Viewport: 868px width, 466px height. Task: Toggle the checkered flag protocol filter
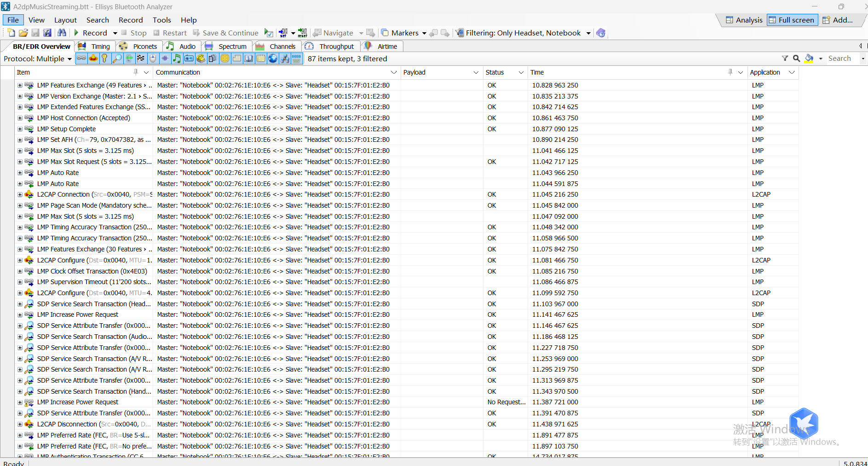(x=141, y=58)
